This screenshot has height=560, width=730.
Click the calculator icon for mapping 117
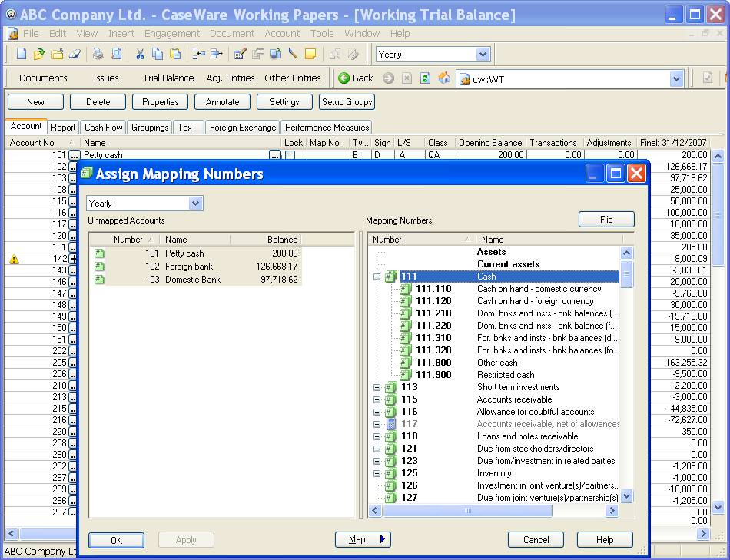pos(392,424)
